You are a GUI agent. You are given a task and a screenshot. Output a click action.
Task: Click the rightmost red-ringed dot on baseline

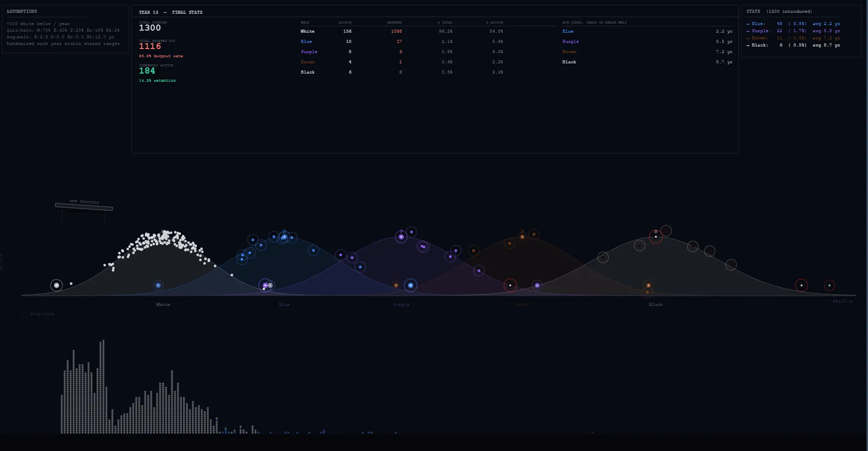(829, 286)
